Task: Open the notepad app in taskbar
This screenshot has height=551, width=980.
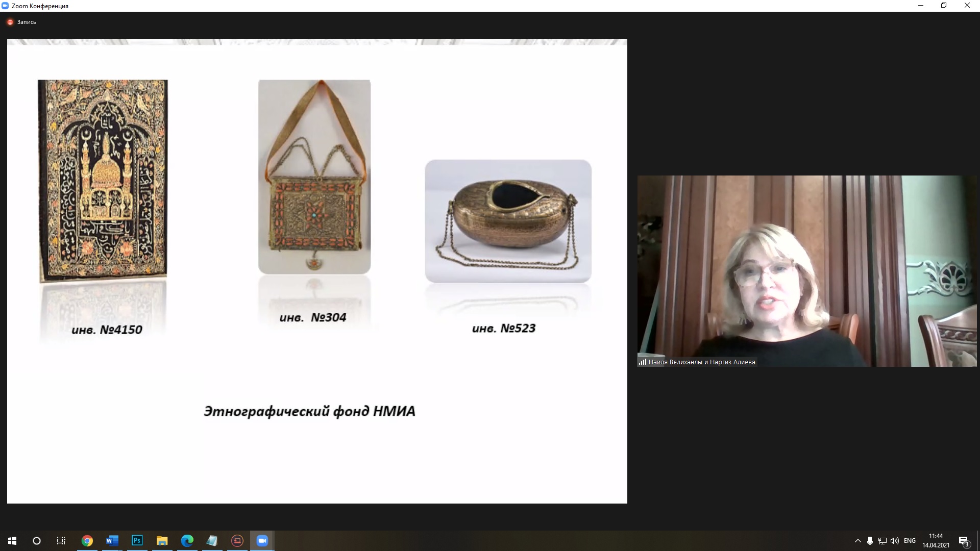Action: coord(212,541)
